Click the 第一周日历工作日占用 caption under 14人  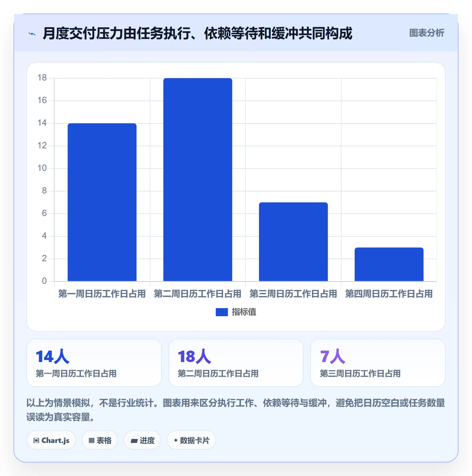point(76,374)
